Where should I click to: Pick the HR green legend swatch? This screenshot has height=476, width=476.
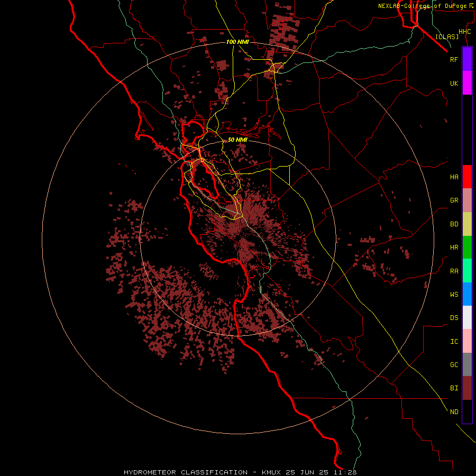[x=467, y=247]
